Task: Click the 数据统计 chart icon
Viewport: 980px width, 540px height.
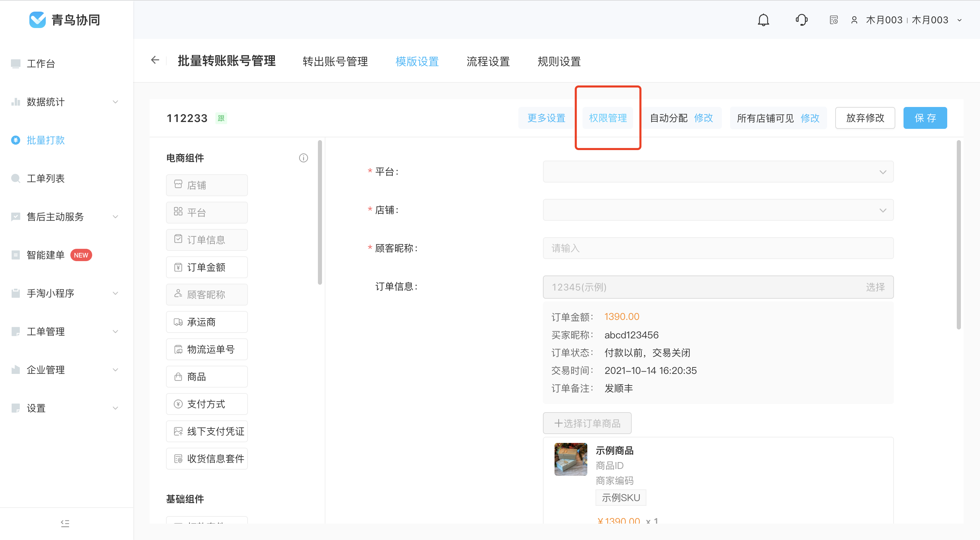Action: pos(16,102)
